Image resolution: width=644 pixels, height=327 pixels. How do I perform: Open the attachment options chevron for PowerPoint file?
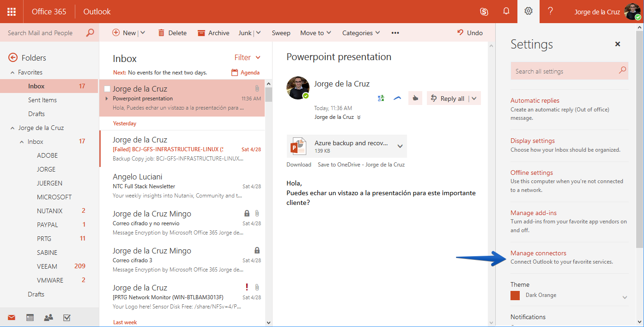400,146
